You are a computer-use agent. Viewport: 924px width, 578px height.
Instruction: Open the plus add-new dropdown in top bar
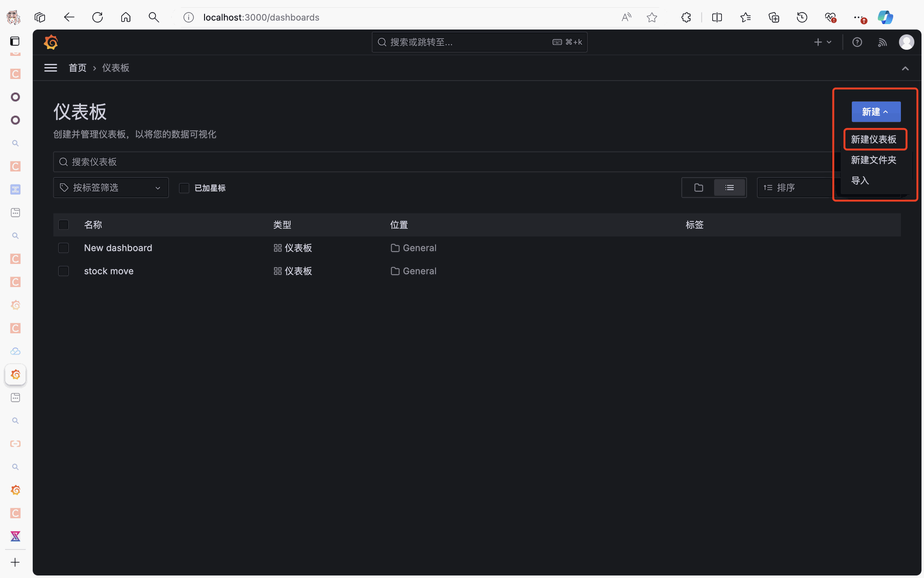(822, 42)
